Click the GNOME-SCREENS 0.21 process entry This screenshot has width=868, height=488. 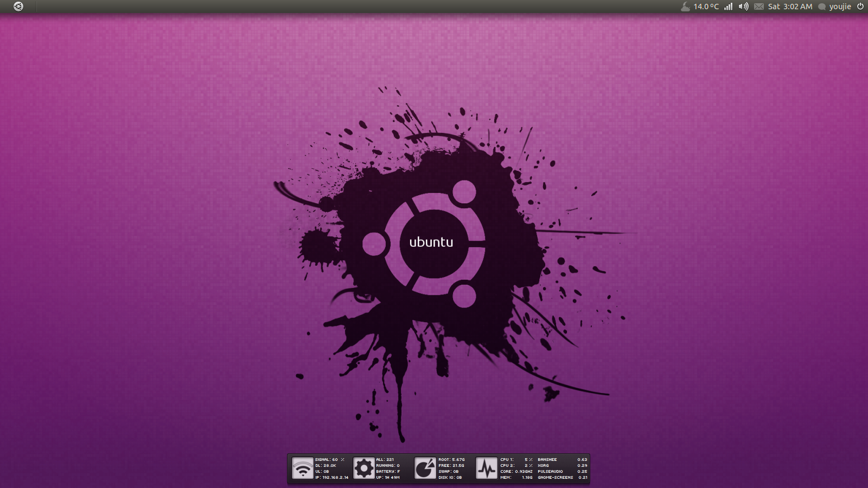[x=563, y=477]
